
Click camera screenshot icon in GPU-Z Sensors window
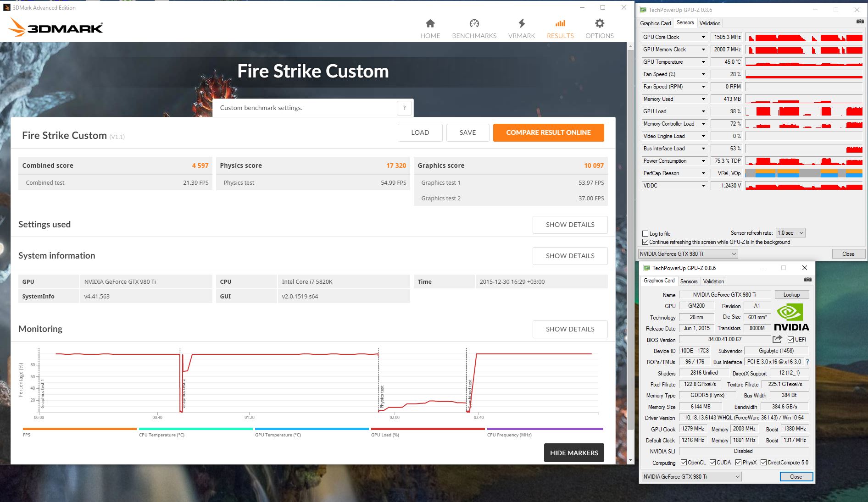click(860, 22)
